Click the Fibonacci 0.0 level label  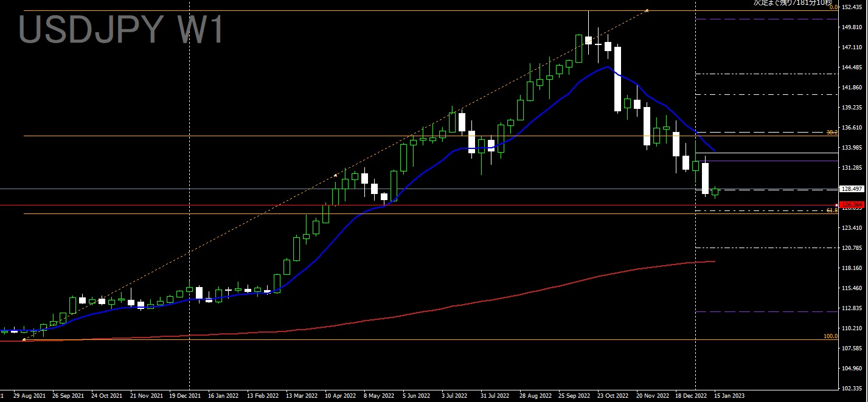pyautogui.click(x=834, y=7)
